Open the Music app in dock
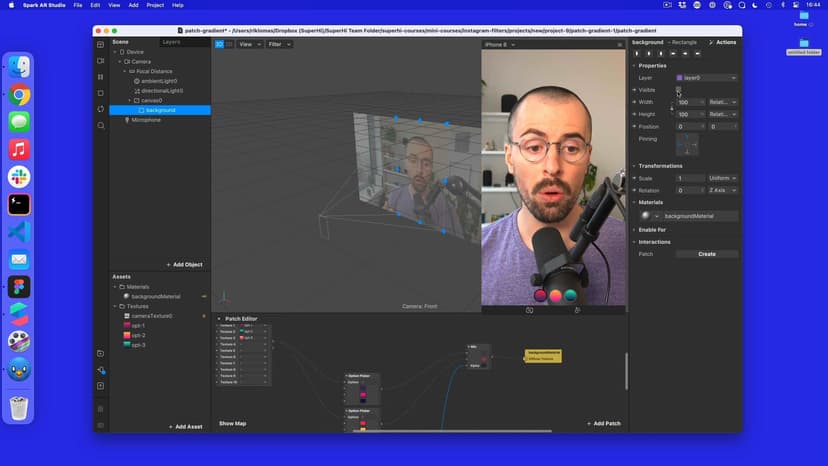The image size is (828, 466). tap(19, 150)
